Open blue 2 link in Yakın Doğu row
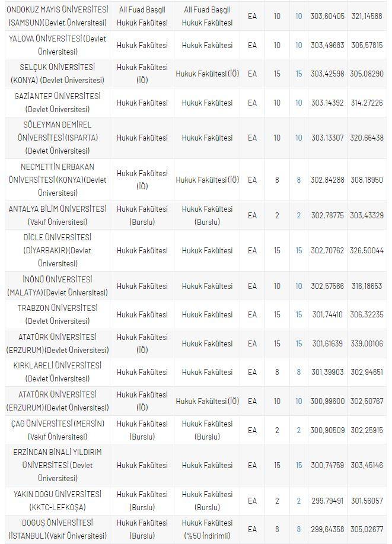This screenshot has height=544, width=392. point(299,501)
